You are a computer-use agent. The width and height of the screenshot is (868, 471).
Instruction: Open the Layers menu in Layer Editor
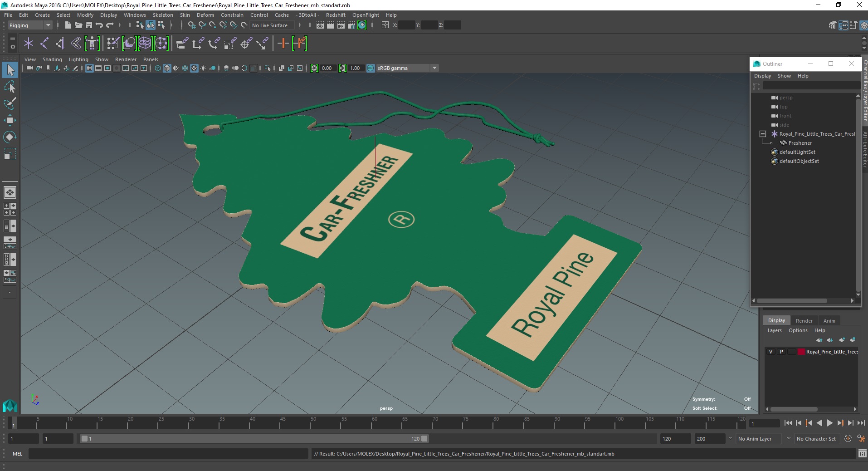pos(775,330)
